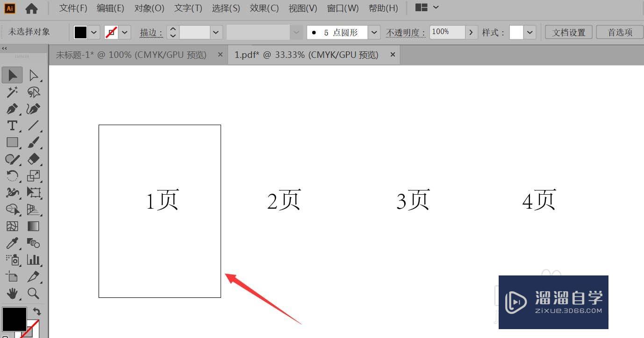The height and width of the screenshot is (338, 644).
Task: Select the Eyedropper tool
Action: pos(12,243)
